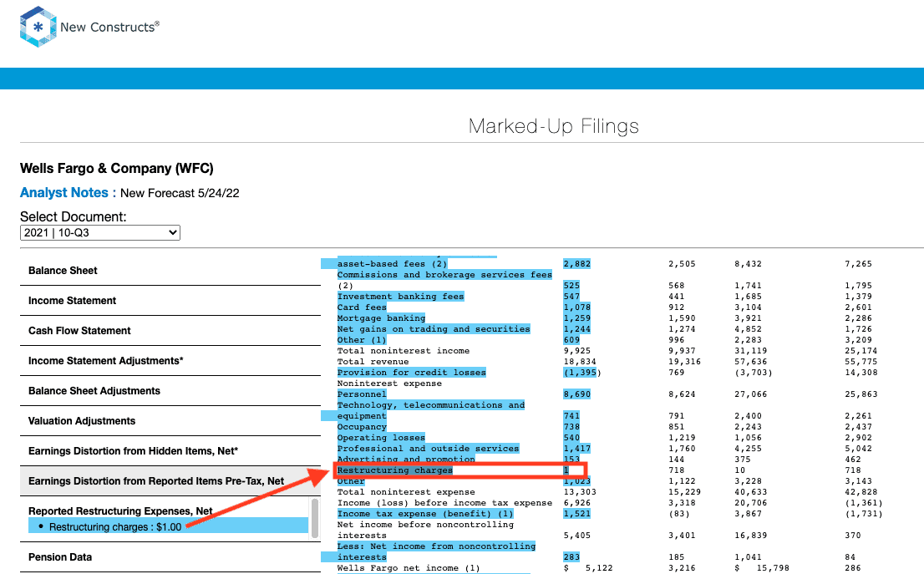Click the New Constructs hexagon logo
The height and width of the screenshot is (574, 924).
click(x=38, y=27)
